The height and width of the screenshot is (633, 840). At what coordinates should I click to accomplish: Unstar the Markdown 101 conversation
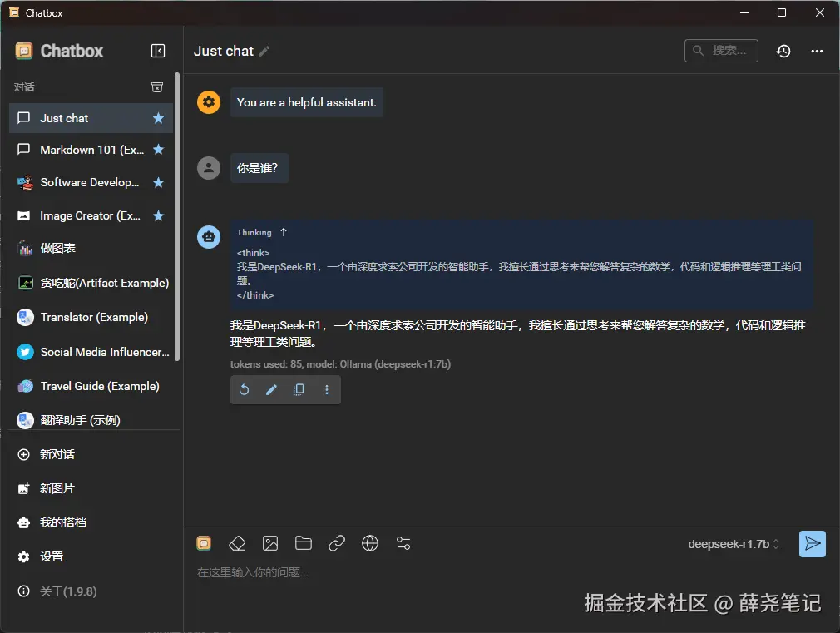click(159, 150)
